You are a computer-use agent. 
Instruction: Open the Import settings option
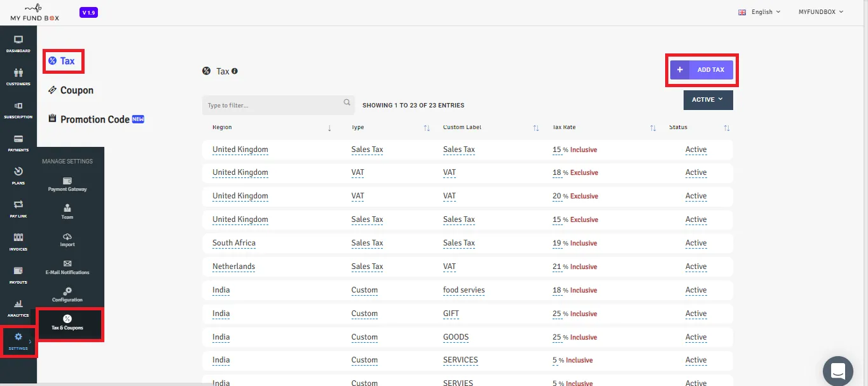point(67,240)
